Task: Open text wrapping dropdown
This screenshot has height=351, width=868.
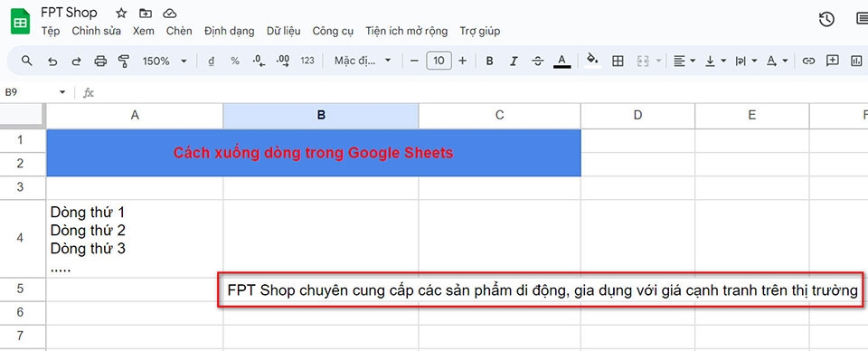Action: (746, 62)
